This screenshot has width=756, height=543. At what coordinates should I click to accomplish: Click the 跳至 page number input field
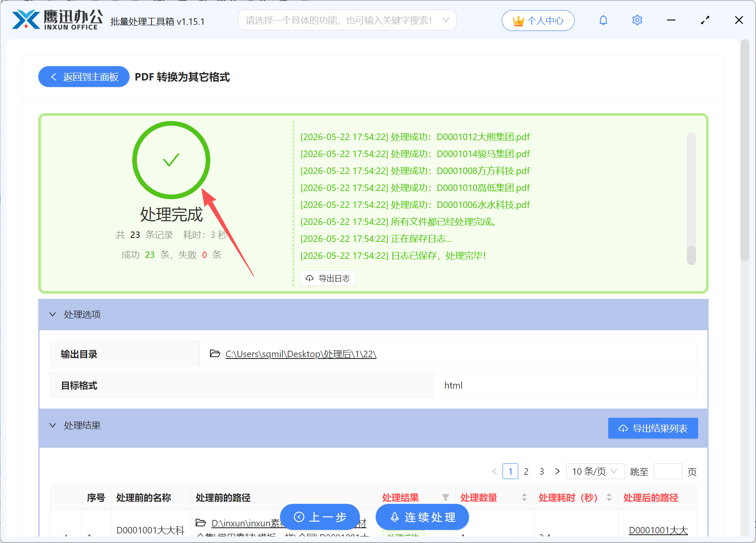(x=668, y=471)
